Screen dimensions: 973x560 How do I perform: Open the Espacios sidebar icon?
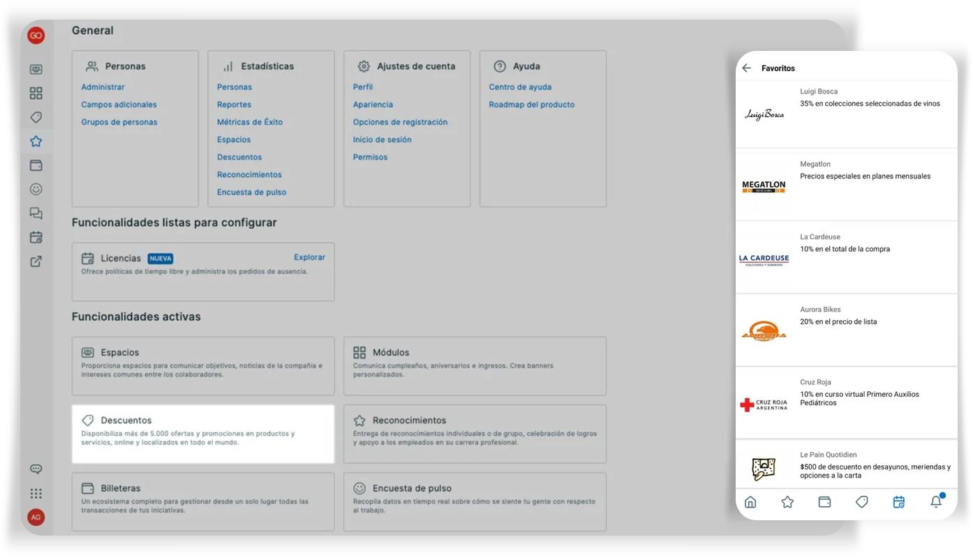[36, 70]
